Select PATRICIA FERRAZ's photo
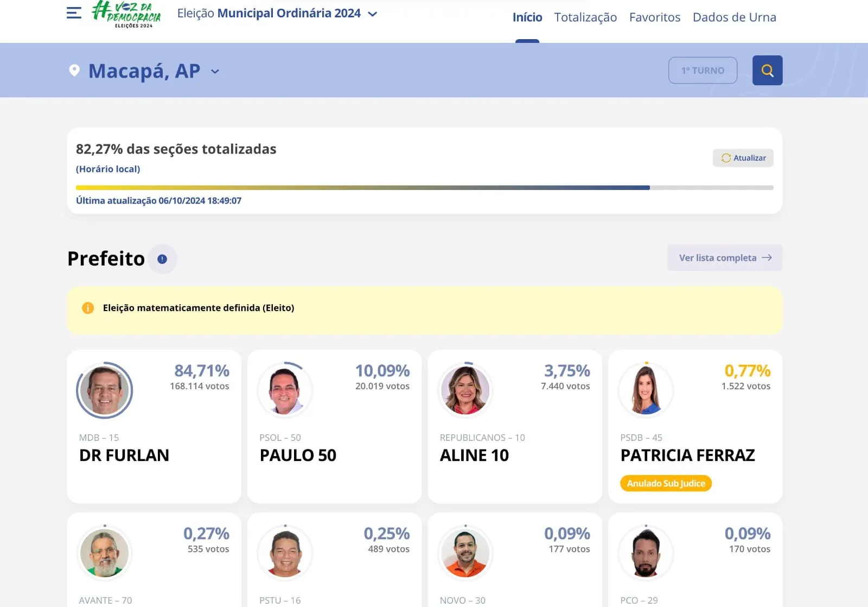Image resolution: width=868 pixels, height=607 pixels. click(646, 390)
